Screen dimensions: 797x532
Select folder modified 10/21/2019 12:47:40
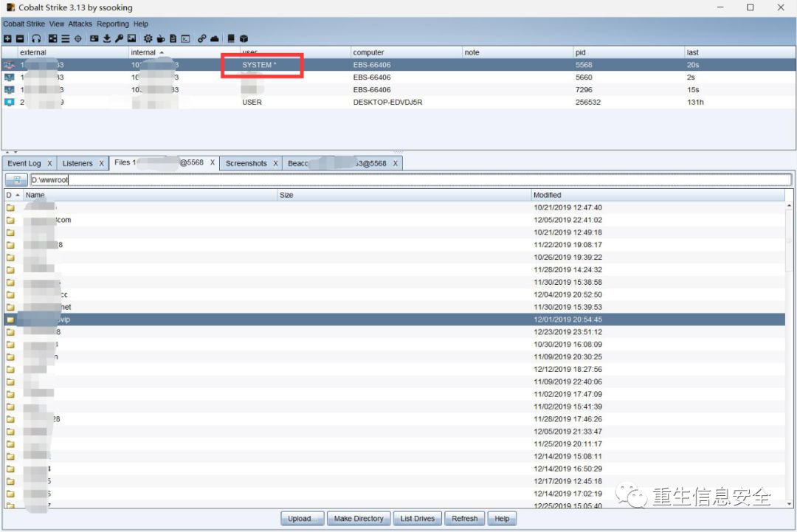(x=395, y=207)
